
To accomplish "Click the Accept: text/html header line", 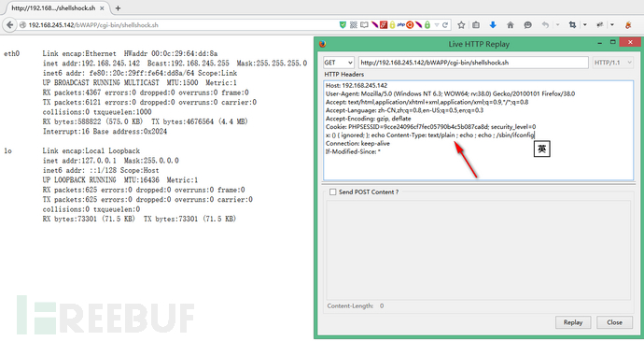I will (427, 102).
